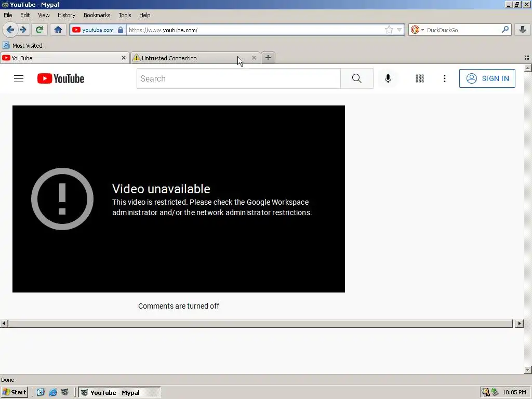The height and width of the screenshot is (399, 532).
Task: Click the vertical scrollbar up arrow
Action: 528,68
